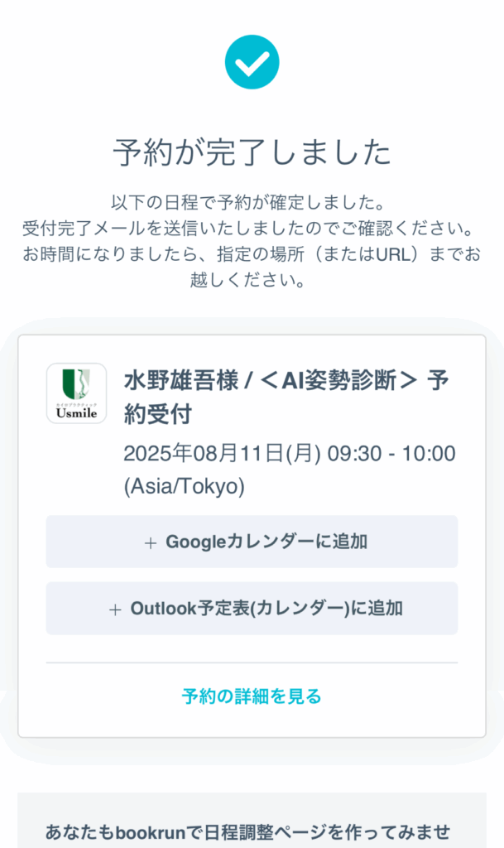Click the (Asia/Tokyo) timezone label
504x848 pixels.
click(184, 487)
